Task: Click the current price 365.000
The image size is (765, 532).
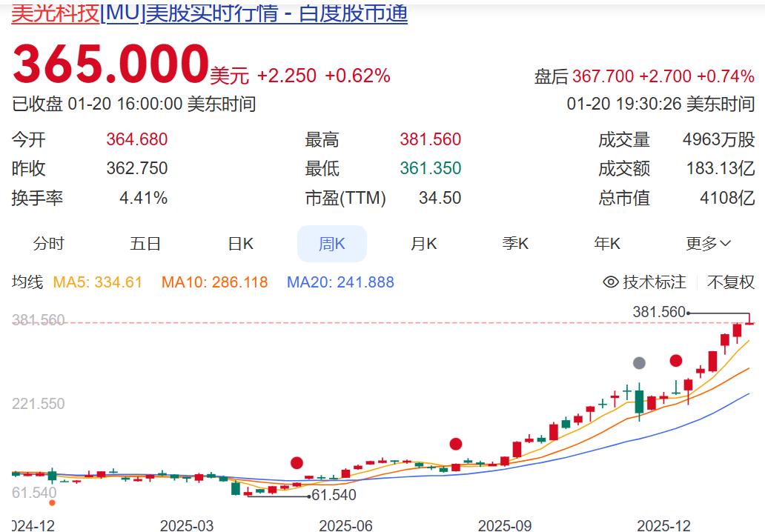Action: point(110,64)
